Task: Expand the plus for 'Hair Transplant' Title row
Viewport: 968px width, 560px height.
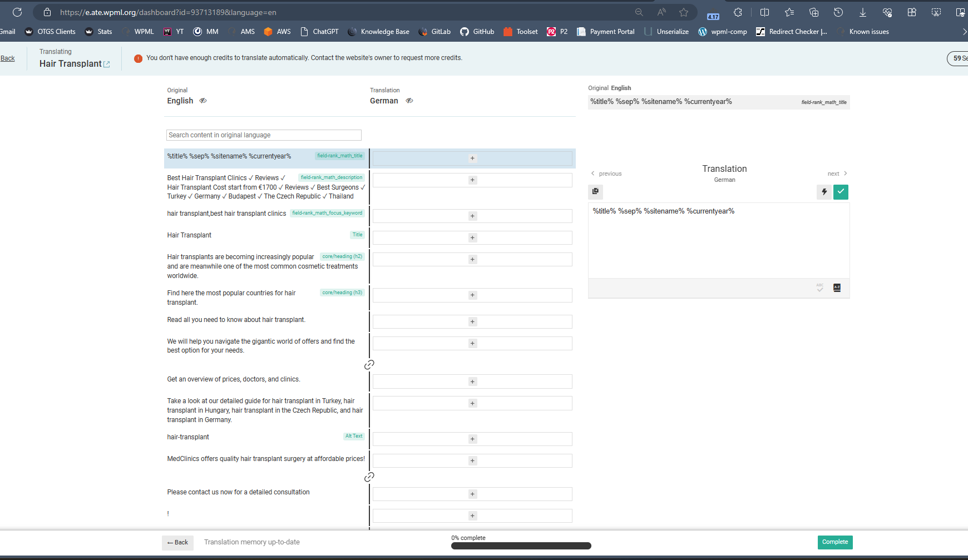Action: click(x=472, y=238)
